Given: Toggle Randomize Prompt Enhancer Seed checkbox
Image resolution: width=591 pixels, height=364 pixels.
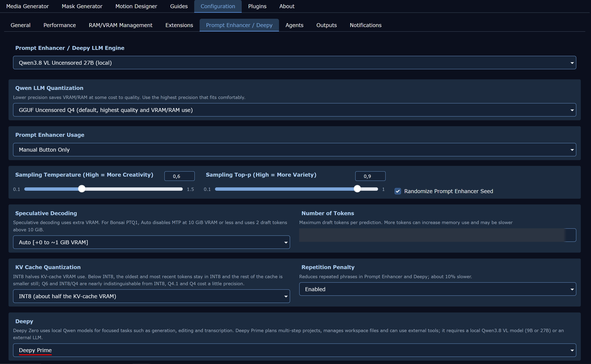Looking at the screenshot, I should [398, 191].
